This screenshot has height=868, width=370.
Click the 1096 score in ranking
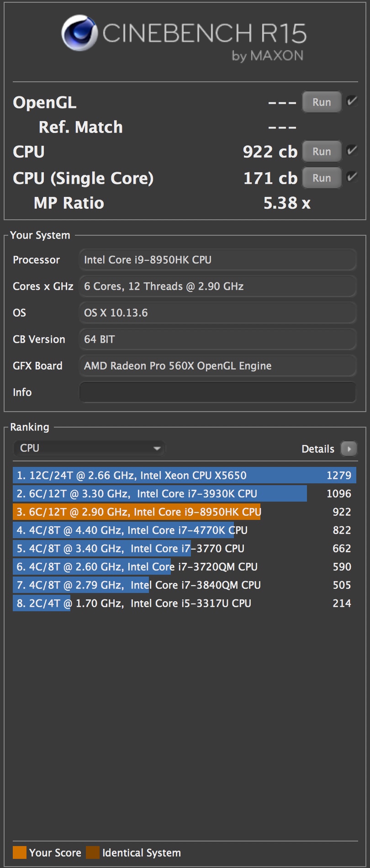pos(339,493)
